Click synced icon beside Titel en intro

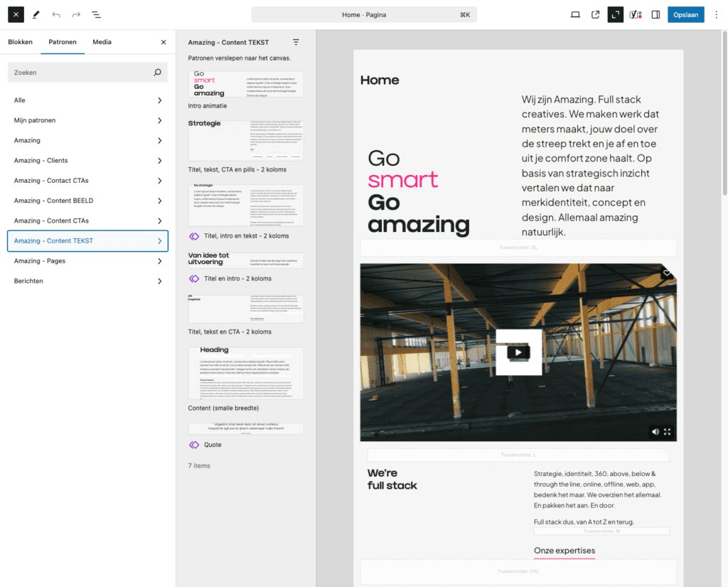tap(194, 279)
